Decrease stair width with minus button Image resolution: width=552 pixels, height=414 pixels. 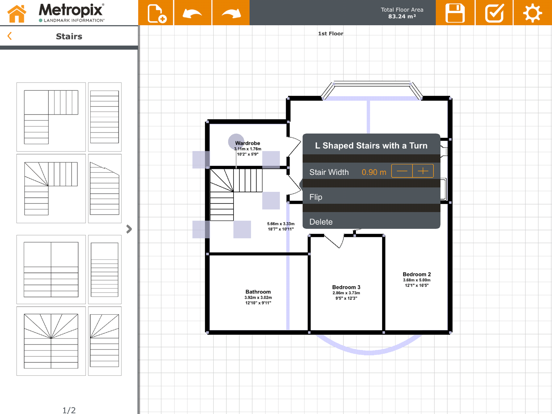(402, 171)
